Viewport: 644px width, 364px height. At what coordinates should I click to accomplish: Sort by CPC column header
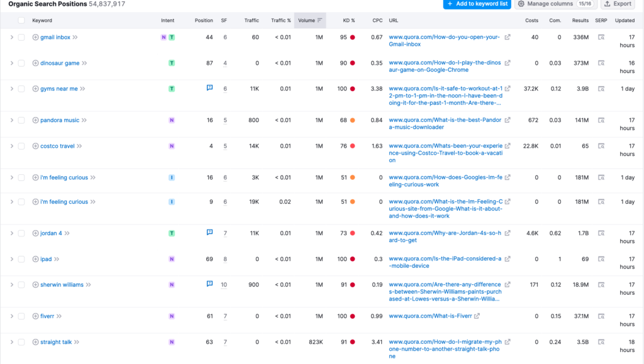[x=377, y=20]
